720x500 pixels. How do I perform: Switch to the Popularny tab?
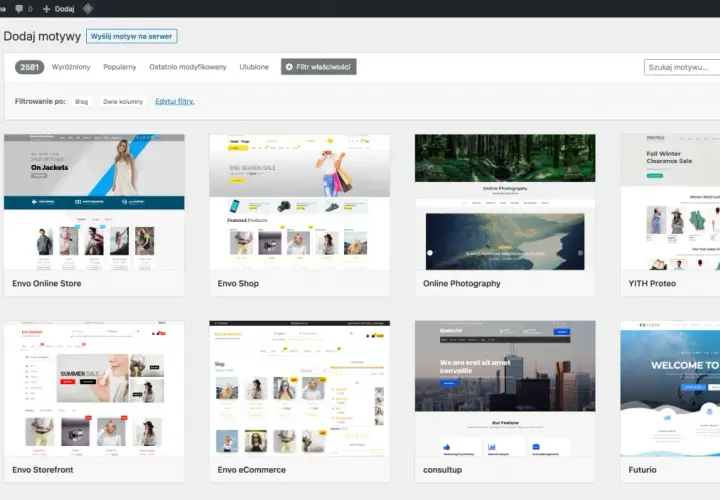pyautogui.click(x=120, y=67)
